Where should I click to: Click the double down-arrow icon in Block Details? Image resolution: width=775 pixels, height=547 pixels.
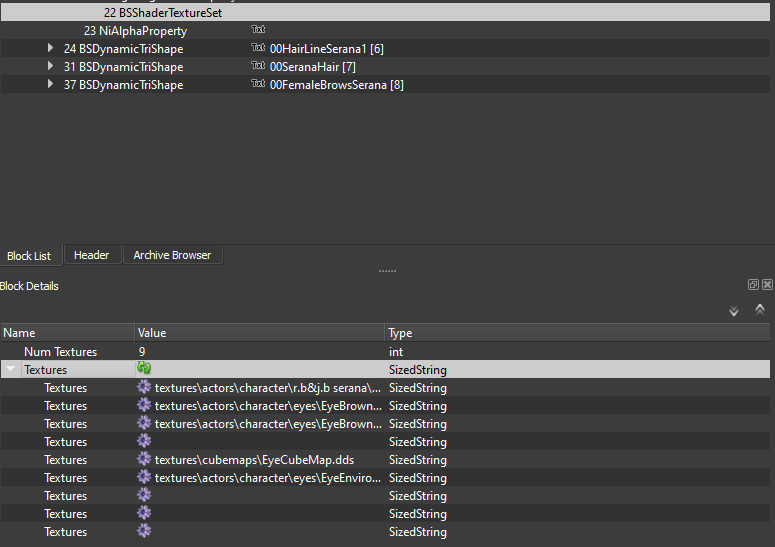(734, 311)
